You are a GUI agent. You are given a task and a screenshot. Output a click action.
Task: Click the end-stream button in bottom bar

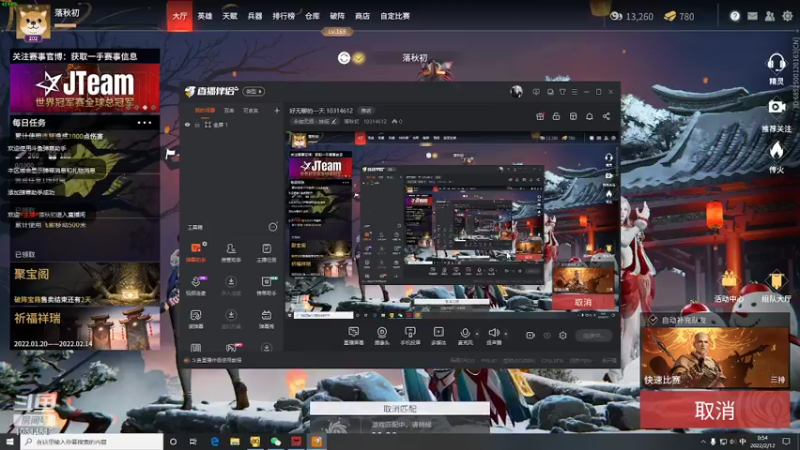point(593,335)
